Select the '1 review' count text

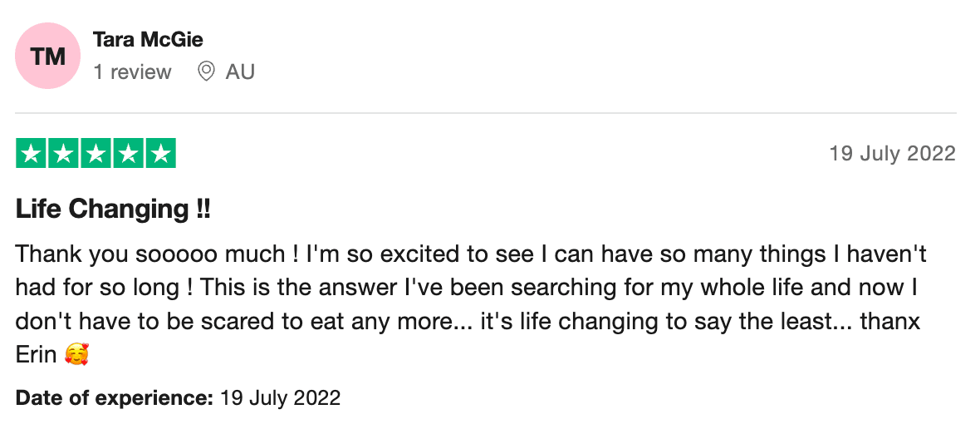coord(132,72)
